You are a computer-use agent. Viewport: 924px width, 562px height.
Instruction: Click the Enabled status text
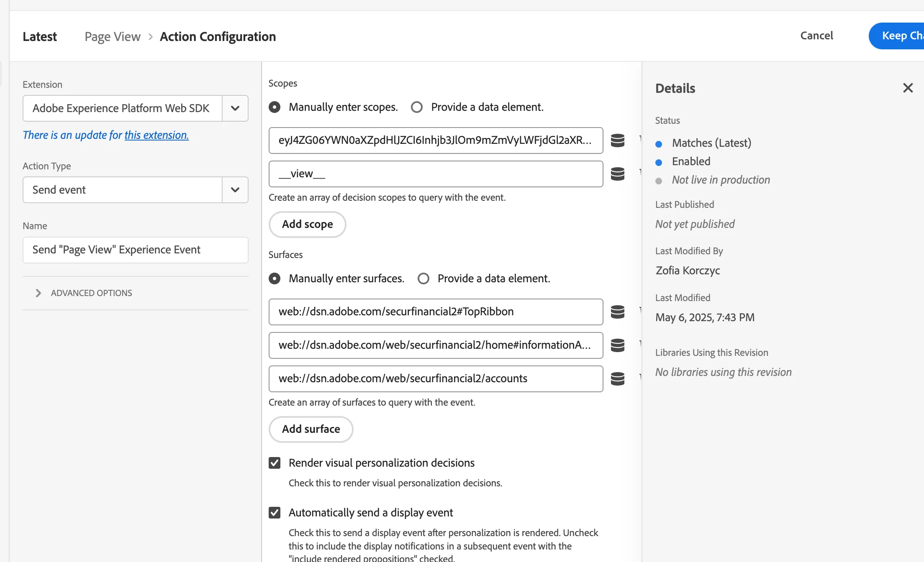[x=691, y=161]
